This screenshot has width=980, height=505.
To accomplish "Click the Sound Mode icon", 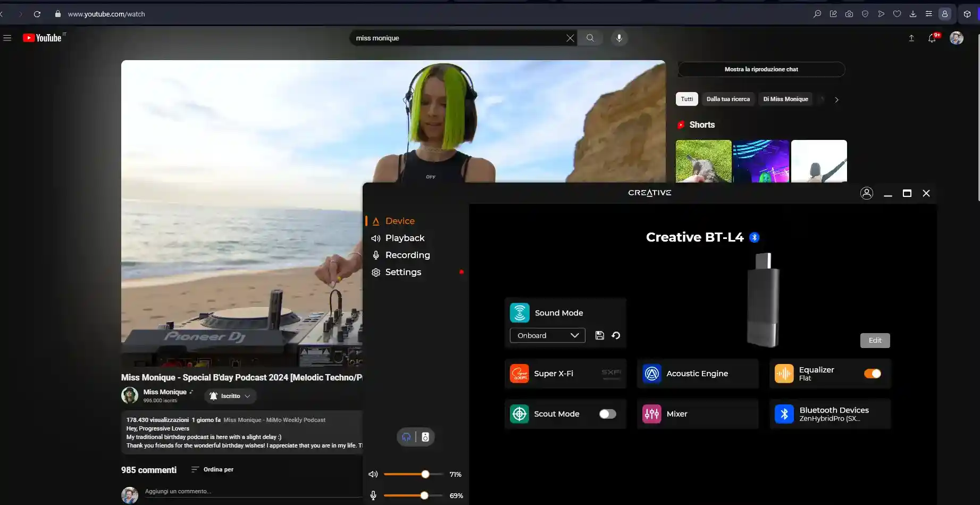I will pyautogui.click(x=520, y=313).
